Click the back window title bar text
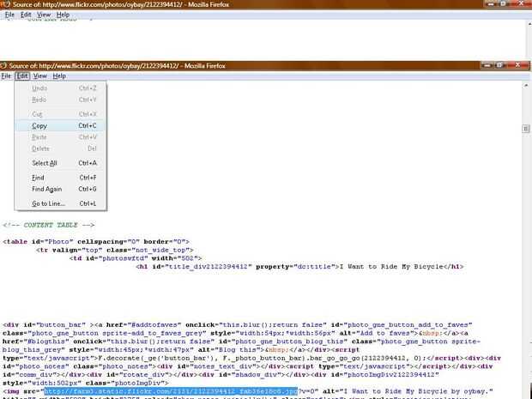 point(121,4)
